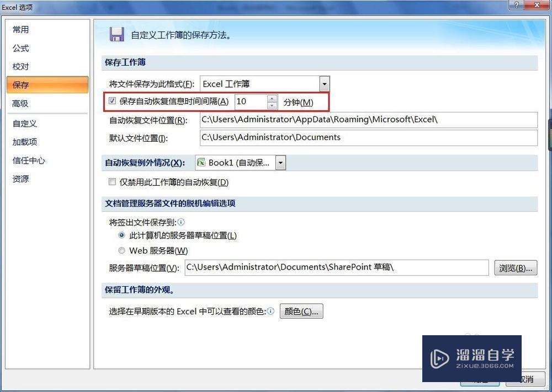Open the 自动恢复例外情况 dropdown
Viewport: 552px width, 392px height.
click(x=280, y=162)
